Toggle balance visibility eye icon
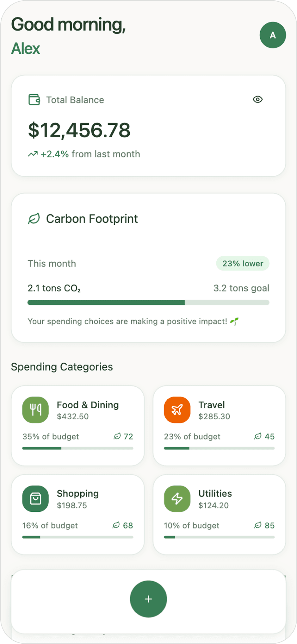This screenshot has height=644, width=297. (x=257, y=99)
